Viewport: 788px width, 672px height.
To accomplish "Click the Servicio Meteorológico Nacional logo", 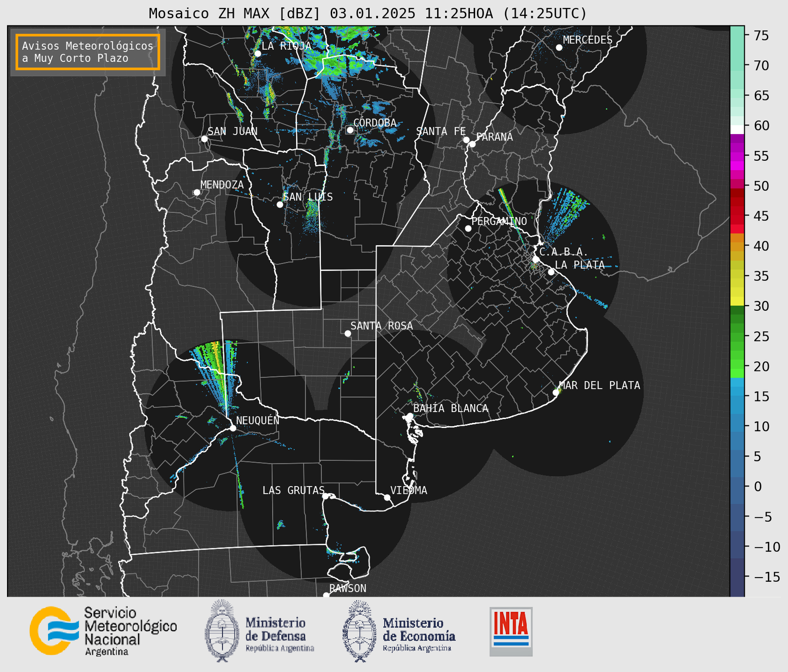I will click(104, 631).
